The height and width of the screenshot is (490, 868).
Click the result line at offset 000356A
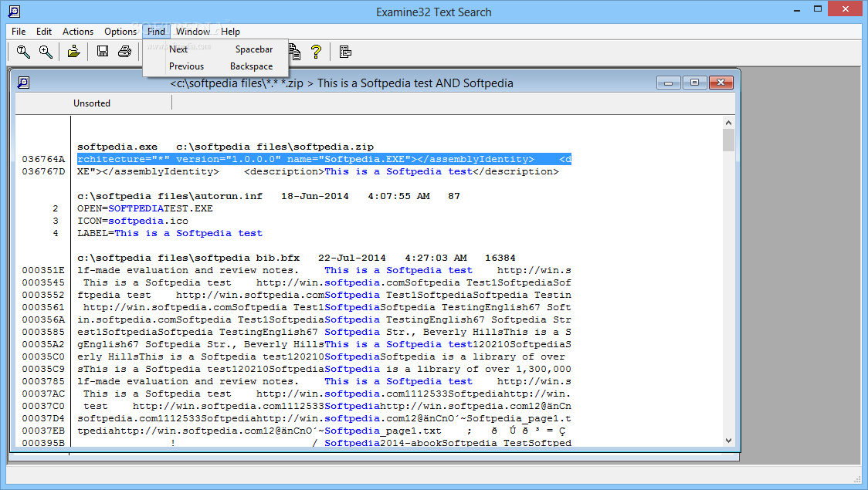(x=324, y=319)
